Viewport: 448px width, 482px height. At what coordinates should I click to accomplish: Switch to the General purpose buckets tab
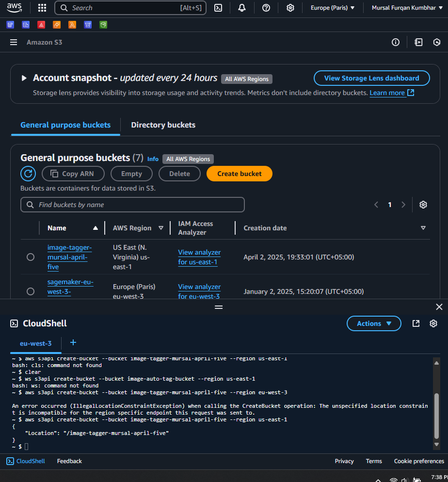coord(65,125)
